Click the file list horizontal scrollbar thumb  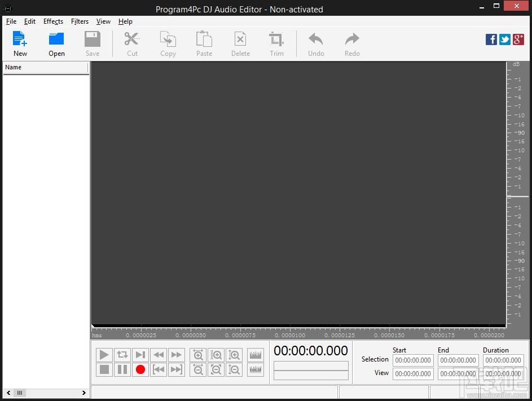(x=20, y=393)
